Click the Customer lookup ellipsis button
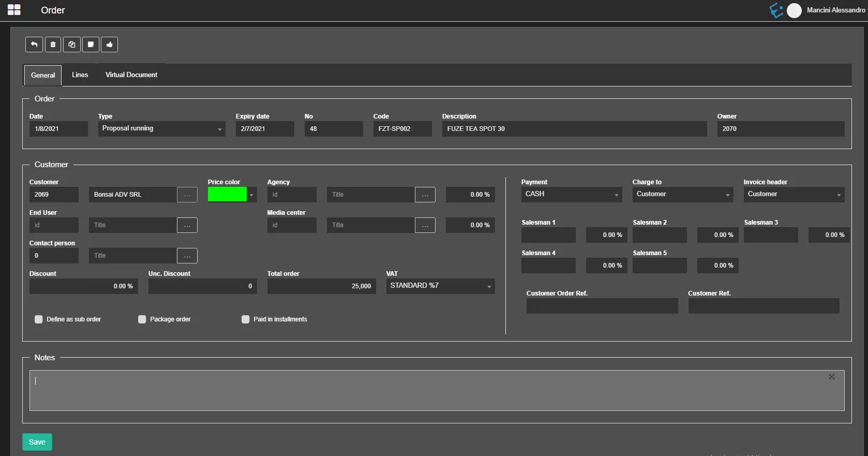This screenshot has height=456, width=868. point(187,195)
